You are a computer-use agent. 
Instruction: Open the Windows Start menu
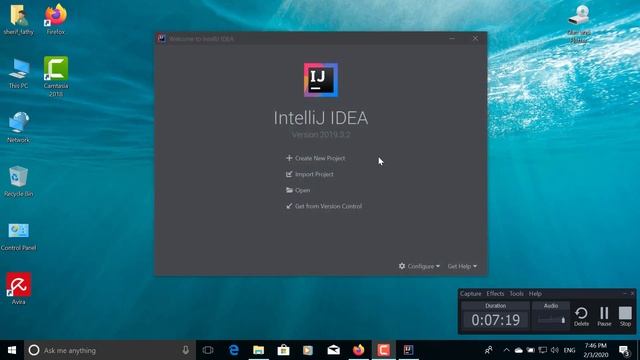coord(12,350)
